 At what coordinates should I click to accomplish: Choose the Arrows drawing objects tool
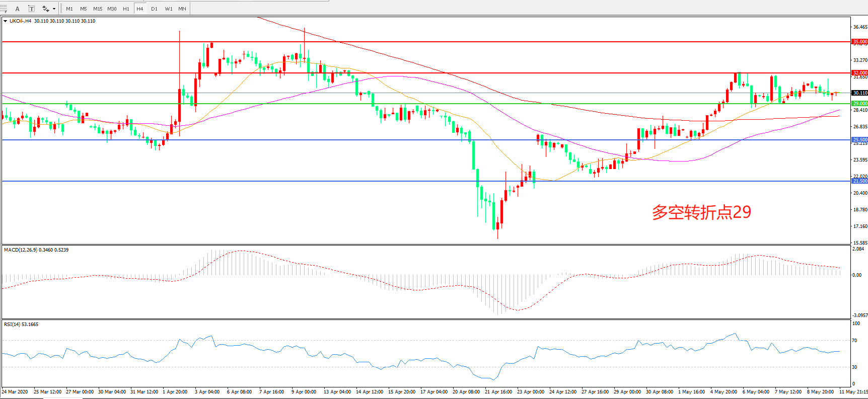[45, 9]
